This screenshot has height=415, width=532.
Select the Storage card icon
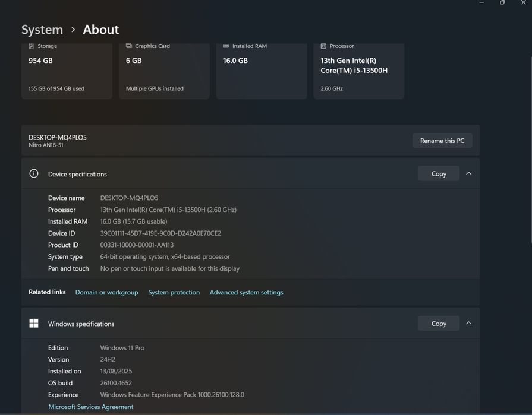point(32,46)
